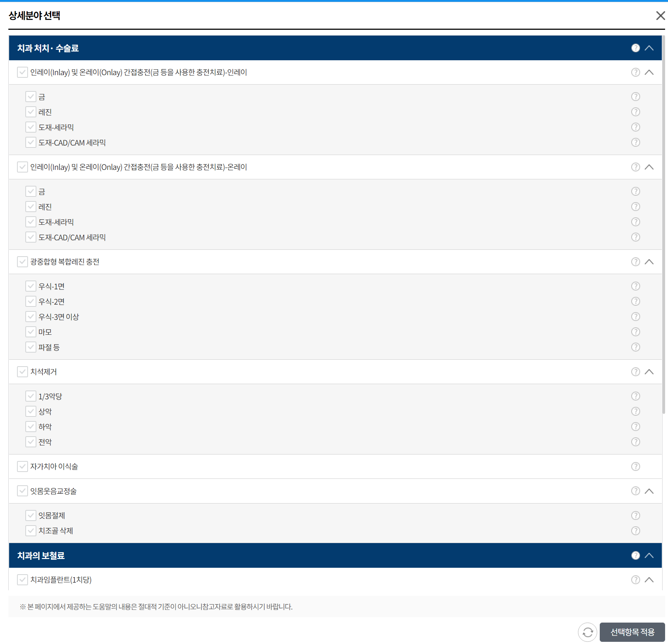The width and height of the screenshot is (668, 644).
Task: Tick the 잇몸웃음교정술 checkbox
Action: (x=23, y=491)
